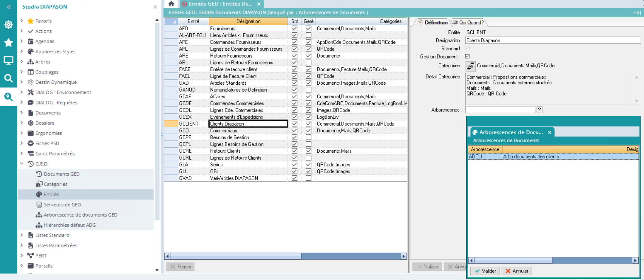Open Arborescence de documents GED item
Image resolution: width=644 pixels, height=280 pixels.
[80, 215]
